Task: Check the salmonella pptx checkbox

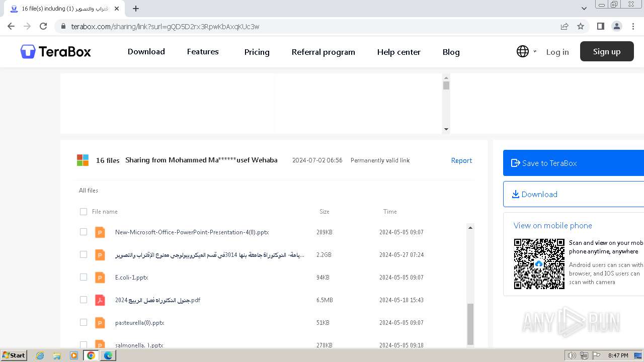Action: click(84, 345)
